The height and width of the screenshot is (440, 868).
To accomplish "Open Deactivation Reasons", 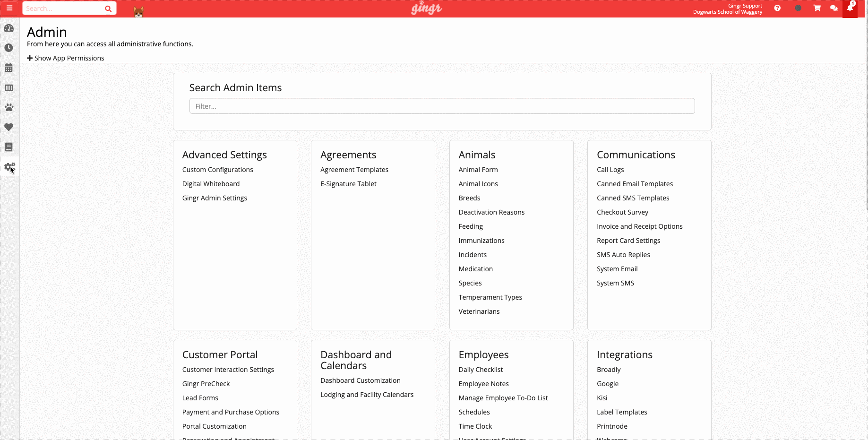I will (492, 212).
